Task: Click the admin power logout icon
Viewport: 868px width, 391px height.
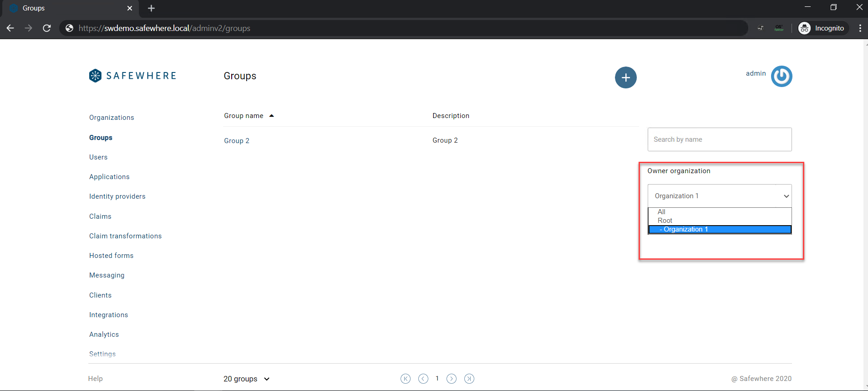Action: 781,76
